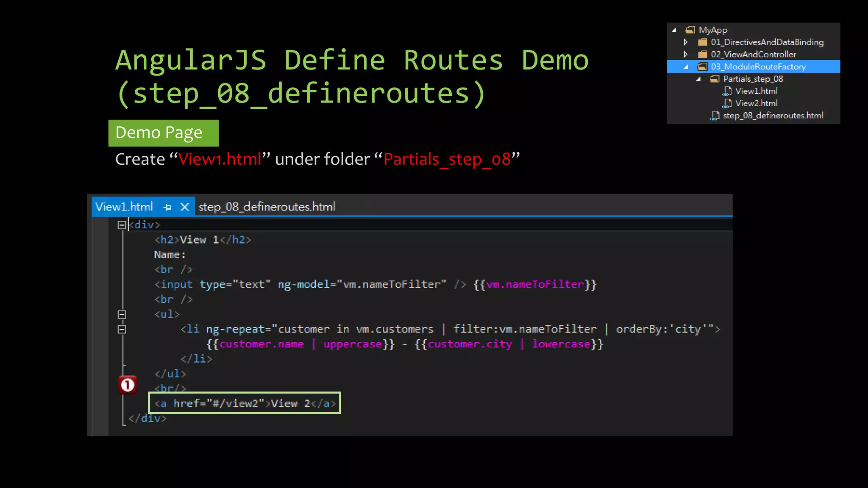Screen dimensions: 868x488
Task: Collapse the 03_ModuleRouteFactory folder arrow
Action: pos(686,67)
